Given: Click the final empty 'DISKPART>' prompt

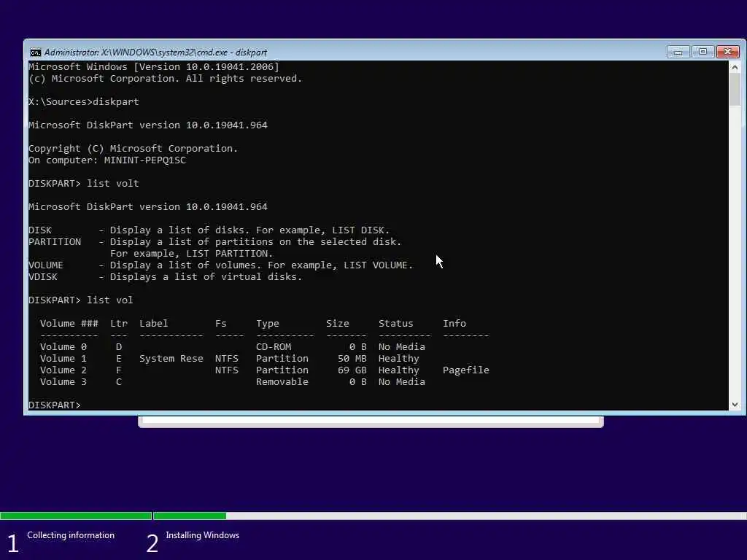Looking at the screenshot, I should click(x=54, y=405).
